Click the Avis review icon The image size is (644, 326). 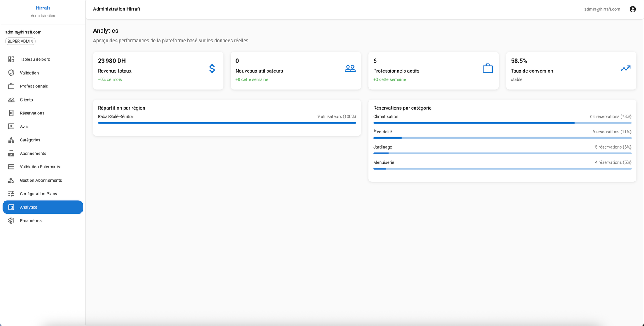(x=11, y=127)
